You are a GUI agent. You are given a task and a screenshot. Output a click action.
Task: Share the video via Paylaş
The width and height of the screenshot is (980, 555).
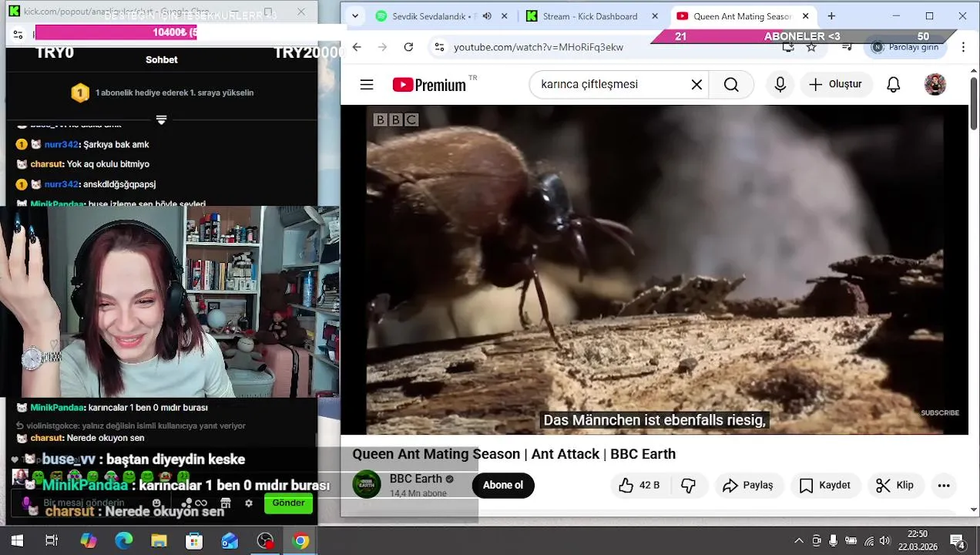tap(748, 485)
